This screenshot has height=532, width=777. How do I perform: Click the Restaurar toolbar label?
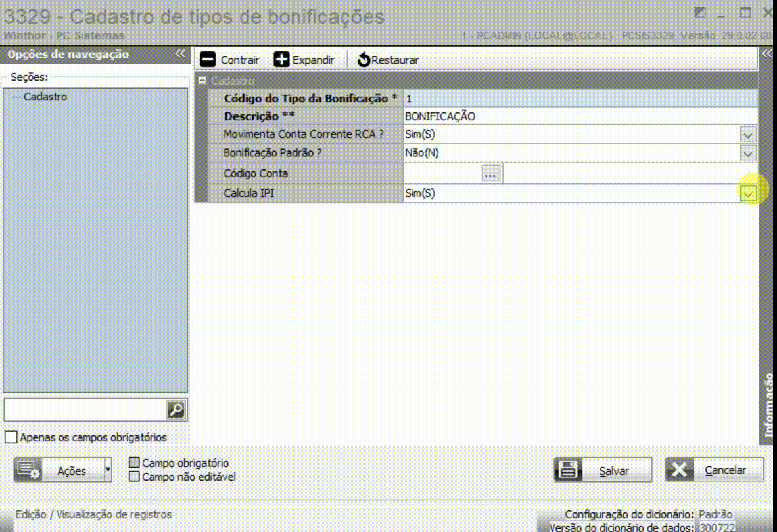pyautogui.click(x=395, y=60)
